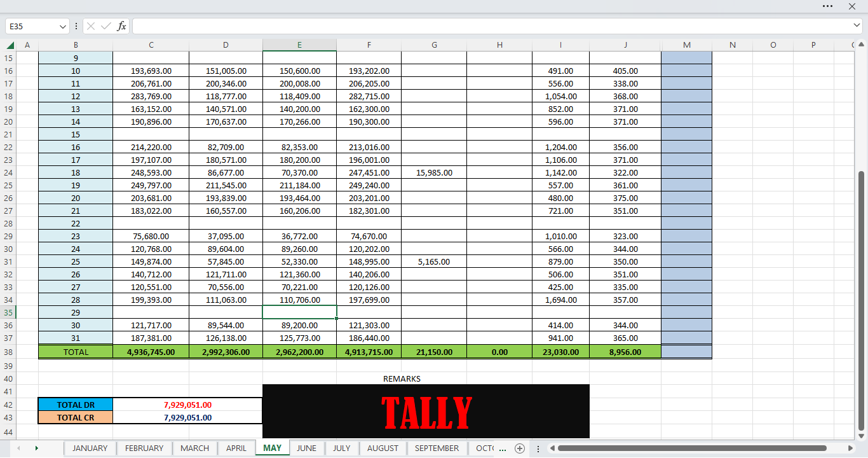Select row 42 header
The height and width of the screenshot is (458, 868).
(x=8, y=405)
